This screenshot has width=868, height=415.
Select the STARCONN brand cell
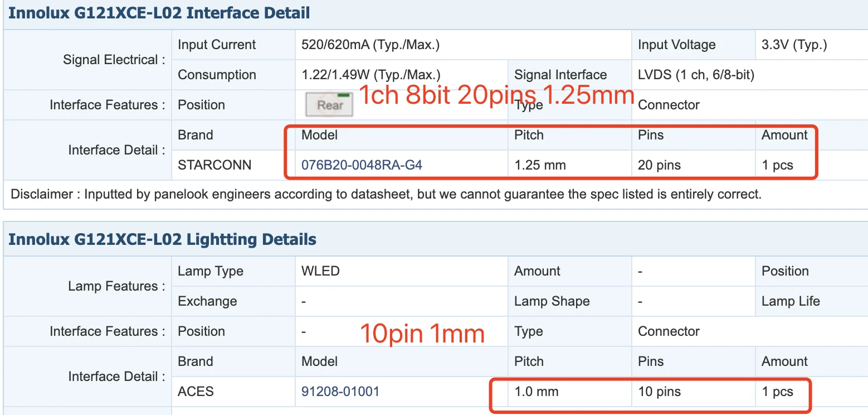point(214,165)
